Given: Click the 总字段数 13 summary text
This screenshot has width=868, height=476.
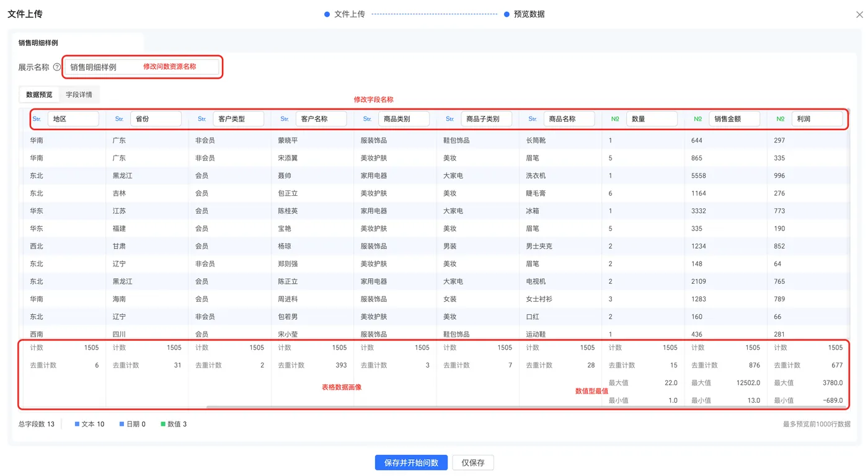Looking at the screenshot, I should (37, 425).
